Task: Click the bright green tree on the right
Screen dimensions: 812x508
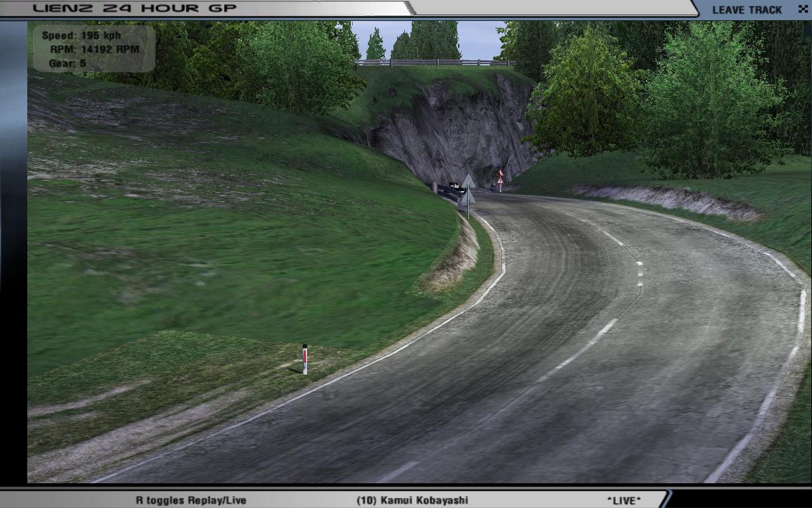Action: tap(710, 102)
